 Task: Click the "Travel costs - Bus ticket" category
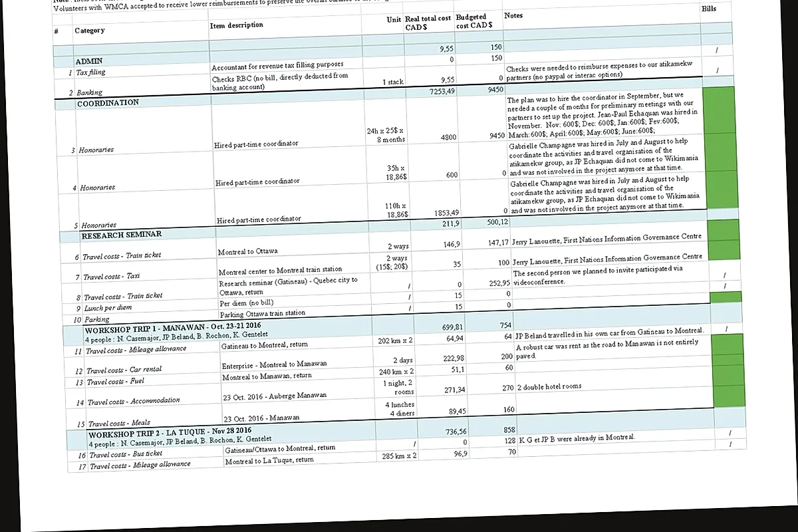tap(126, 456)
